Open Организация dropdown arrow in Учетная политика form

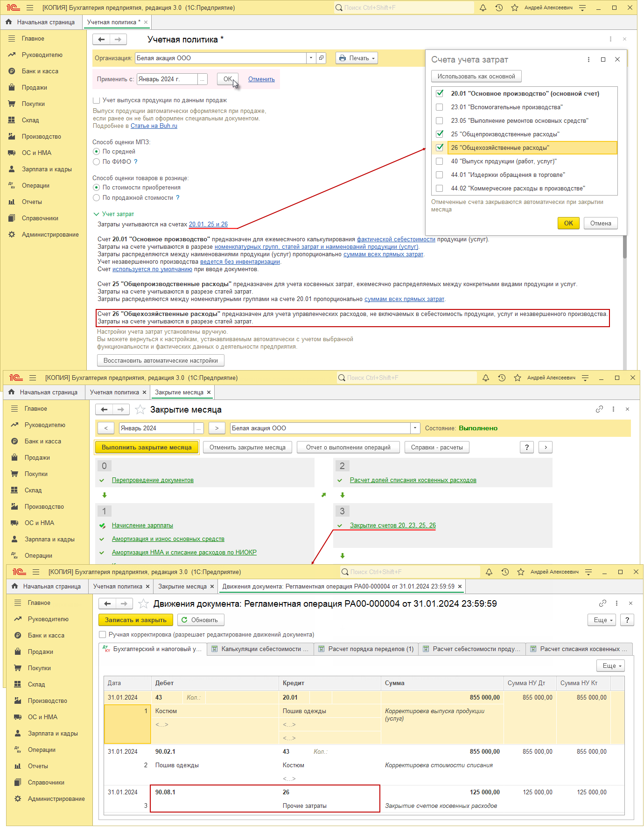click(311, 58)
